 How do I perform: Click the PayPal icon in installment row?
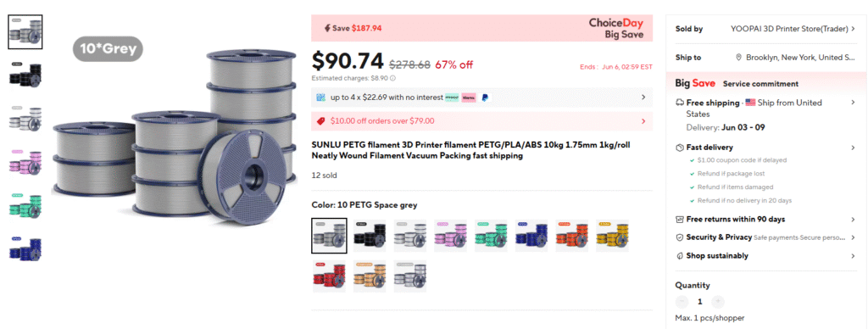pyautogui.click(x=484, y=98)
